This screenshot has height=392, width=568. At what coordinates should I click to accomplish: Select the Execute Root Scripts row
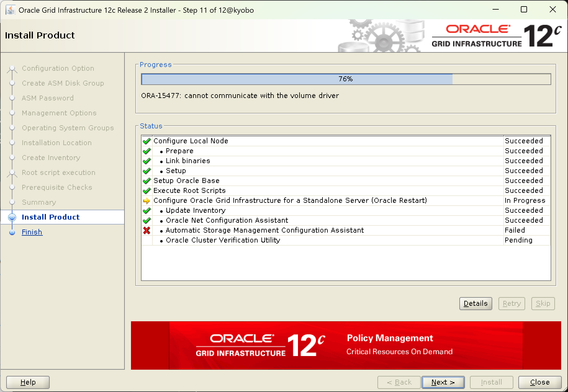click(346, 191)
